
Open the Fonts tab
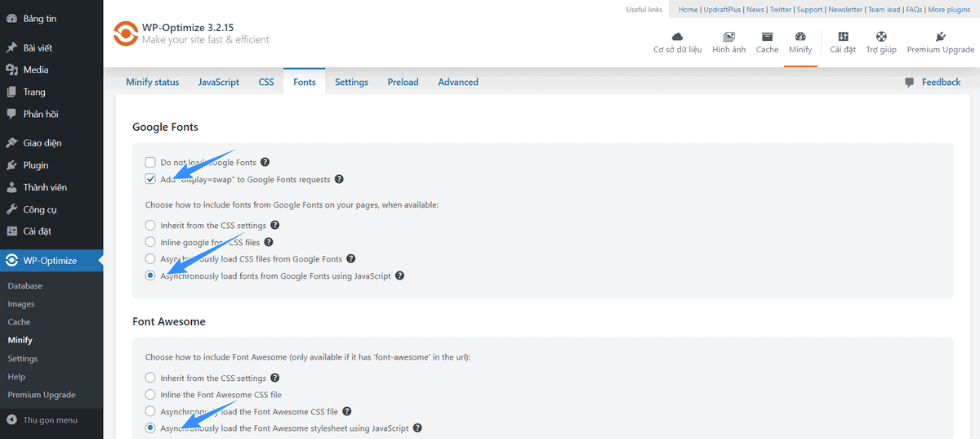[x=305, y=82]
